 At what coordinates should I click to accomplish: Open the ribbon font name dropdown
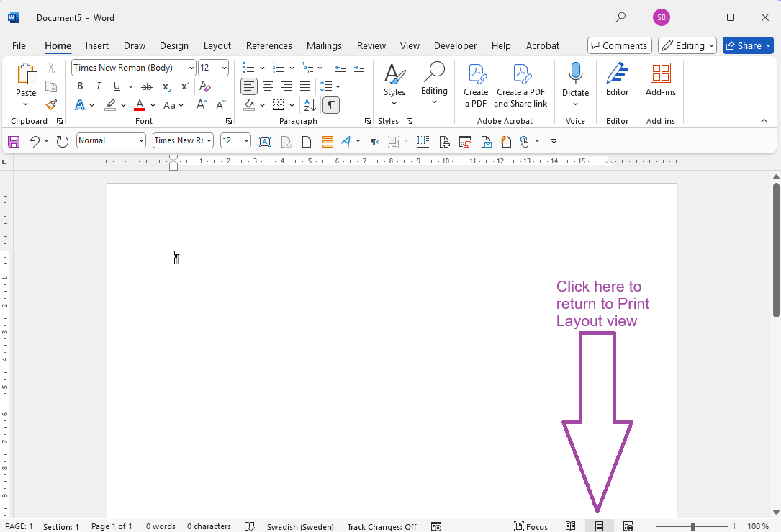click(191, 68)
